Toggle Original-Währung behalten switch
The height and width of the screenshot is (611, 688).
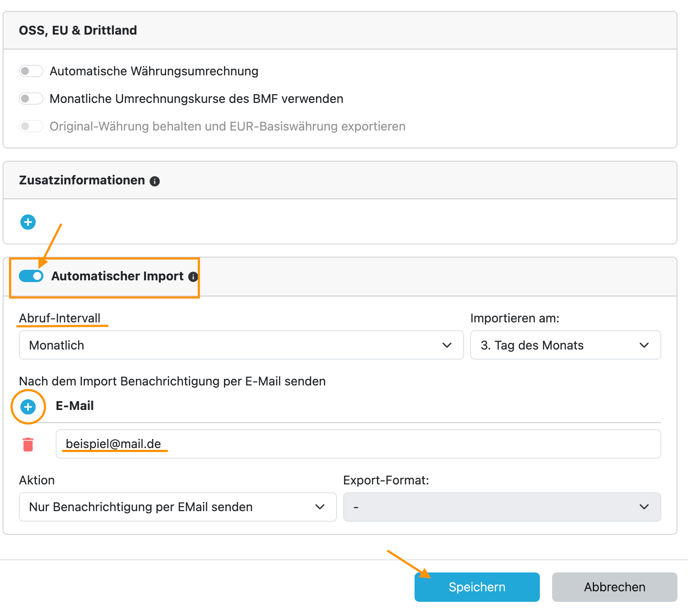31,126
